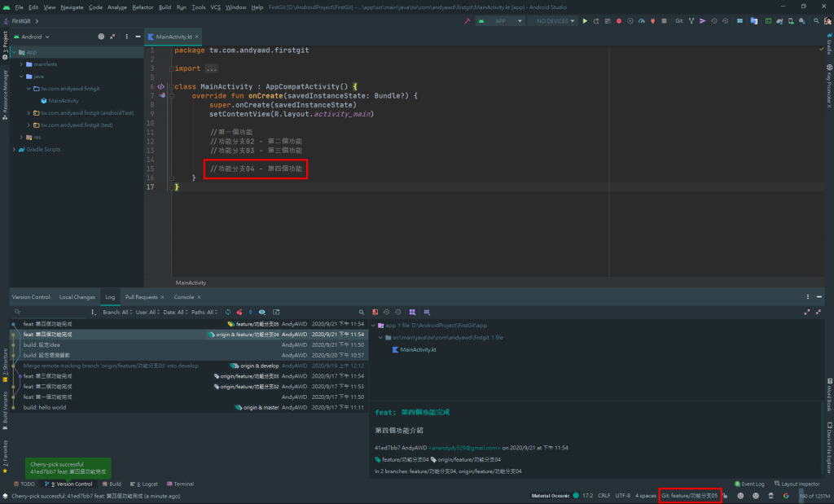This screenshot has width=834, height=504.
Task: Click the Show Diff icon in commit details
Action: (x=375, y=312)
